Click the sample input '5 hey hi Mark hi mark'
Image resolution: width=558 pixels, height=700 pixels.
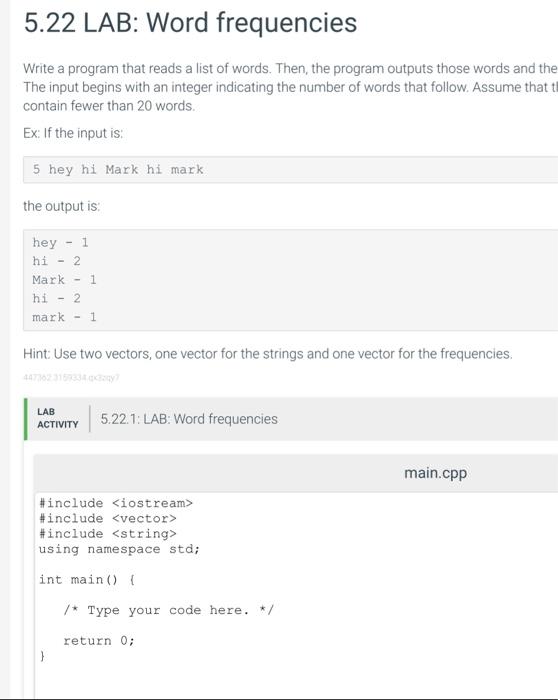[118, 170]
